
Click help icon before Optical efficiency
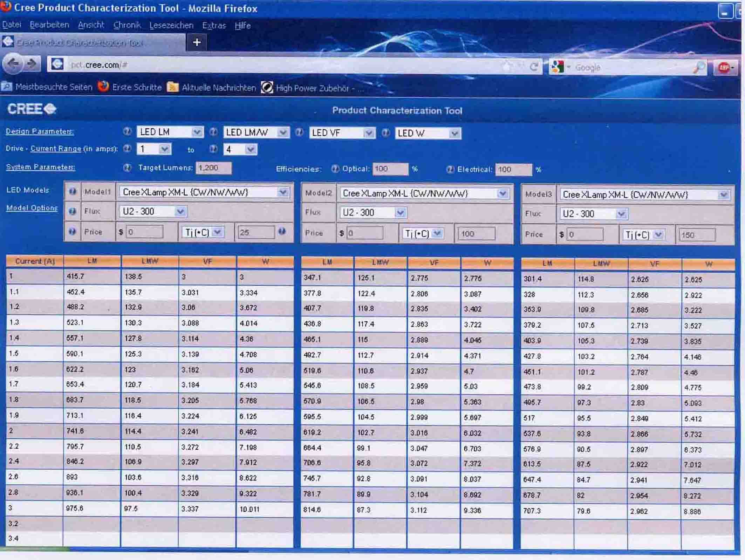[335, 169]
